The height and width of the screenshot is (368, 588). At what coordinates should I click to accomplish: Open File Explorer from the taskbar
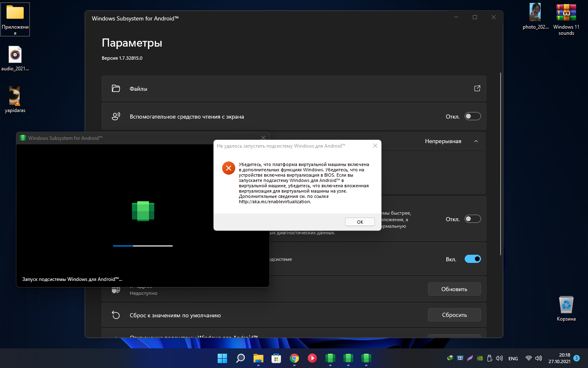click(x=258, y=358)
